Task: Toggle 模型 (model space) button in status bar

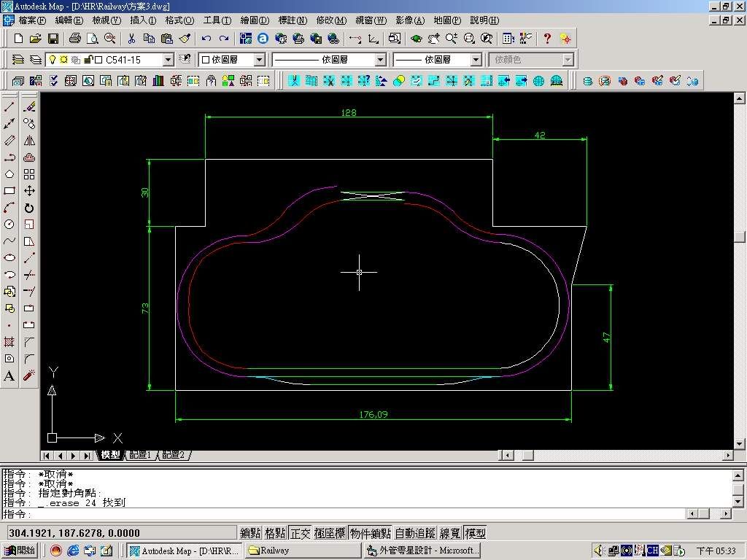Action: tap(475, 533)
